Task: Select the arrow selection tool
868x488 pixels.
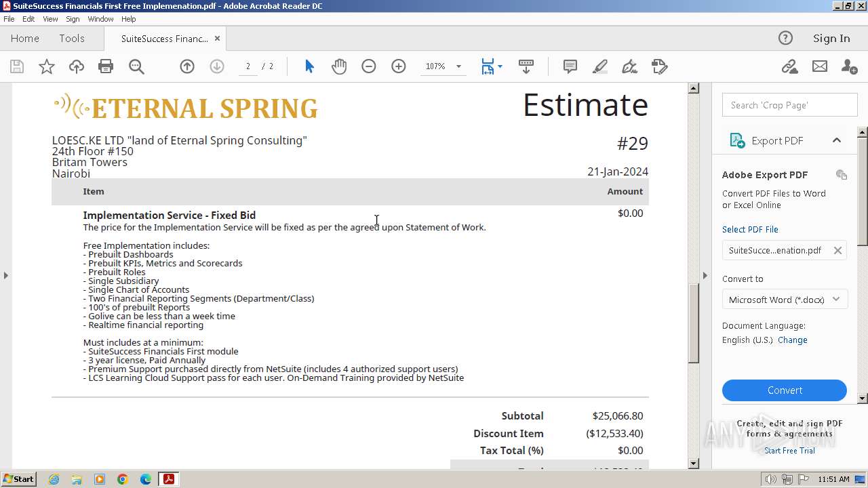Action: (x=309, y=66)
